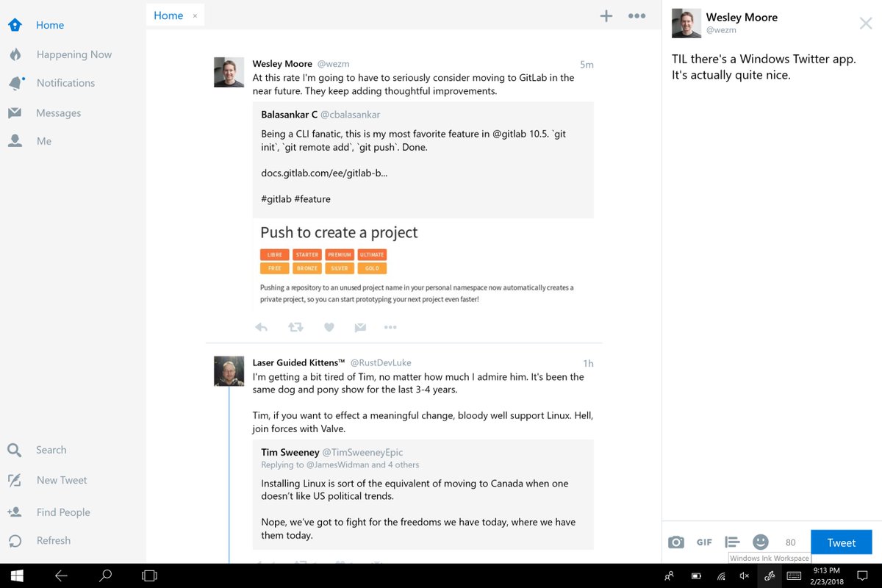
Task: Reply to Wesley Moore's GitLab tweet
Action: 261,327
